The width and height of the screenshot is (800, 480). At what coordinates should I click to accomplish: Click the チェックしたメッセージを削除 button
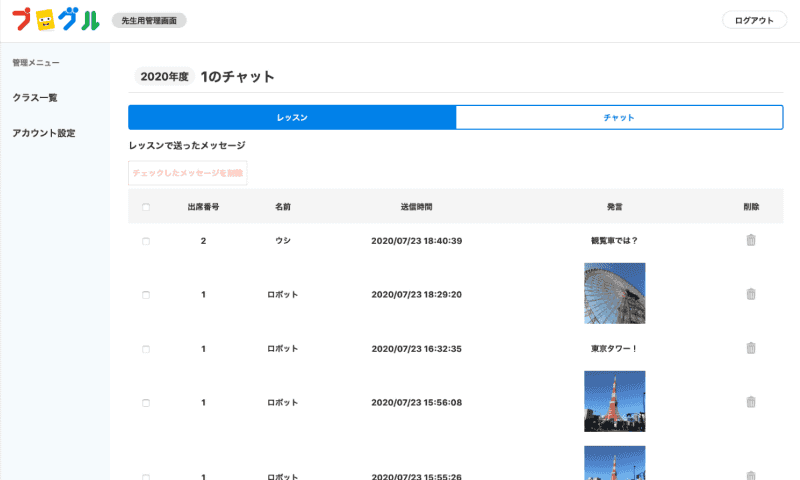tap(188, 173)
